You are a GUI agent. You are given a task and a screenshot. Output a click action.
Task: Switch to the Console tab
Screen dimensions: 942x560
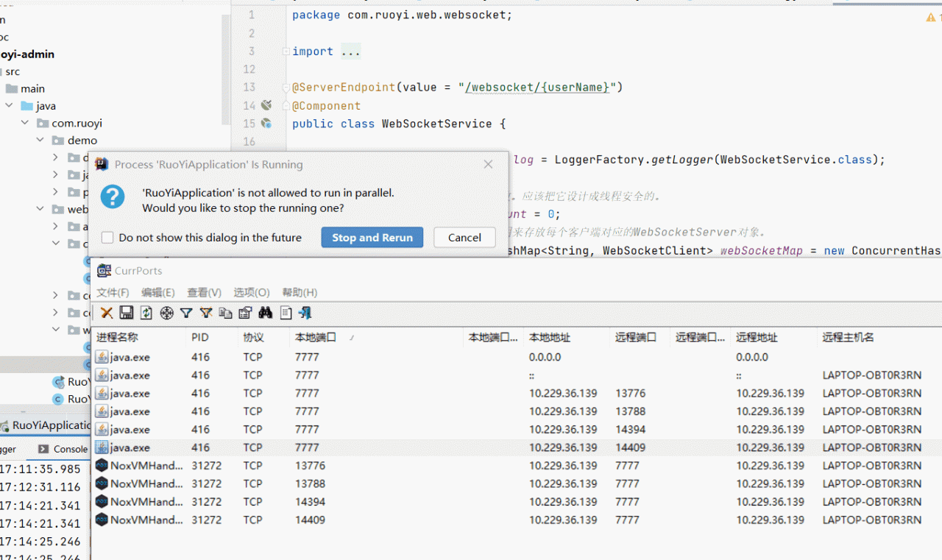tap(70, 449)
